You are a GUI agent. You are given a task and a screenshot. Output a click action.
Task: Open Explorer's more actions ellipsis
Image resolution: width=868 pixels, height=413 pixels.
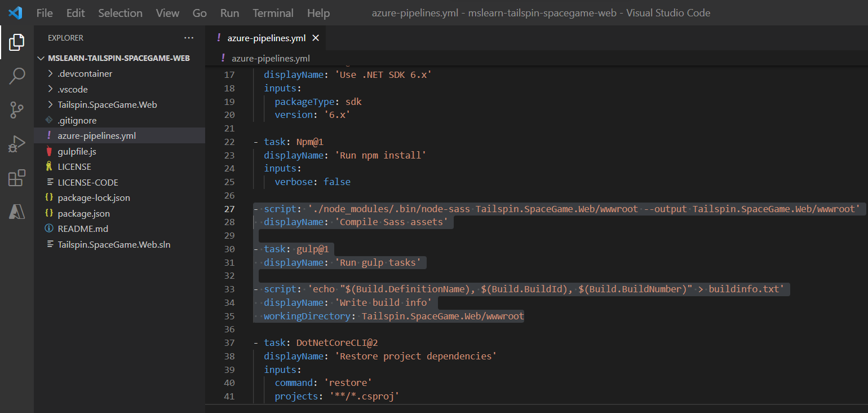tap(188, 38)
